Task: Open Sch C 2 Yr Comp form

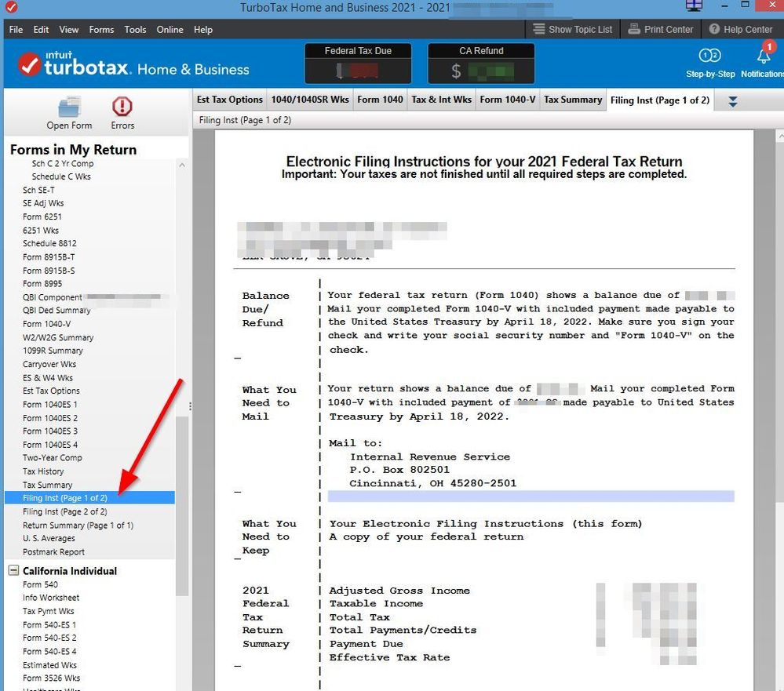Action: point(63,163)
